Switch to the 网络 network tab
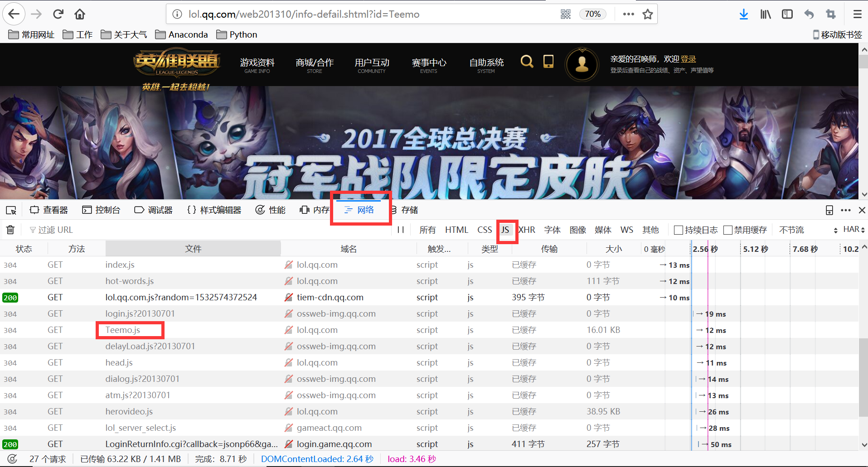The width and height of the screenshot is (868, 467). (x=359, y=210)
